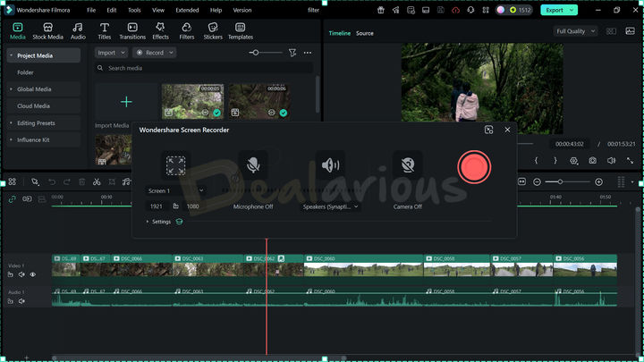Switch recorder to mini mode icon
Image resolution: width=644 pixels, height=362 pixels.
488,130
